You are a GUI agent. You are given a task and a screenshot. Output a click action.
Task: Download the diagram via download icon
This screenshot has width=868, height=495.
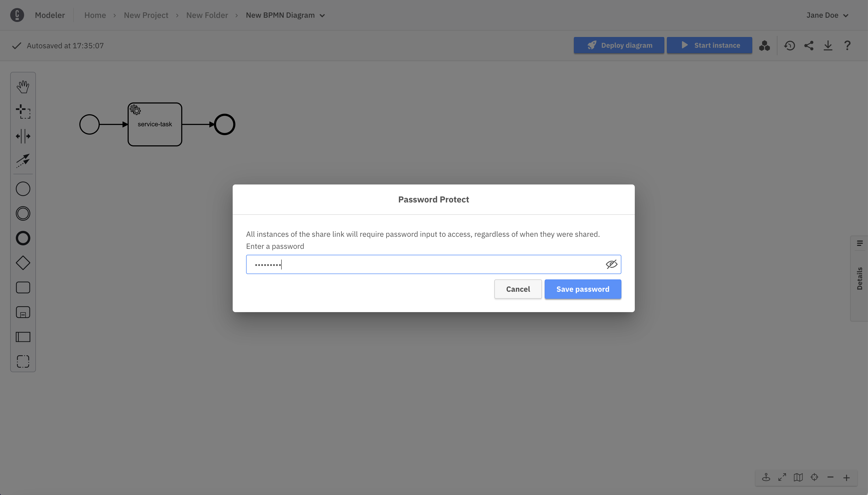tap(828, 46)
